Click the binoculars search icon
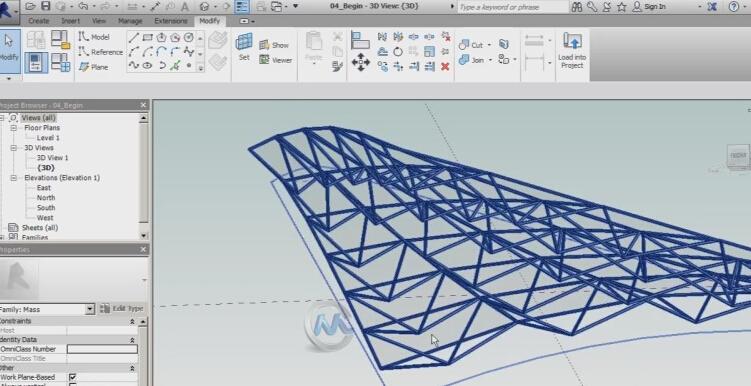 click(577, 7)
